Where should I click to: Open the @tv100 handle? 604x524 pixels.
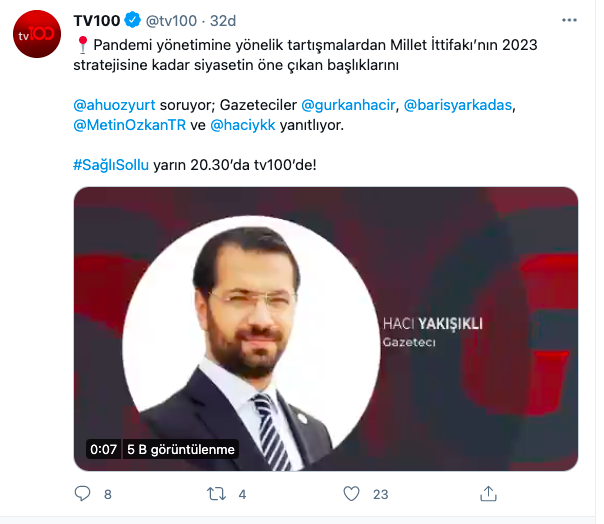[x=171, y=20]
